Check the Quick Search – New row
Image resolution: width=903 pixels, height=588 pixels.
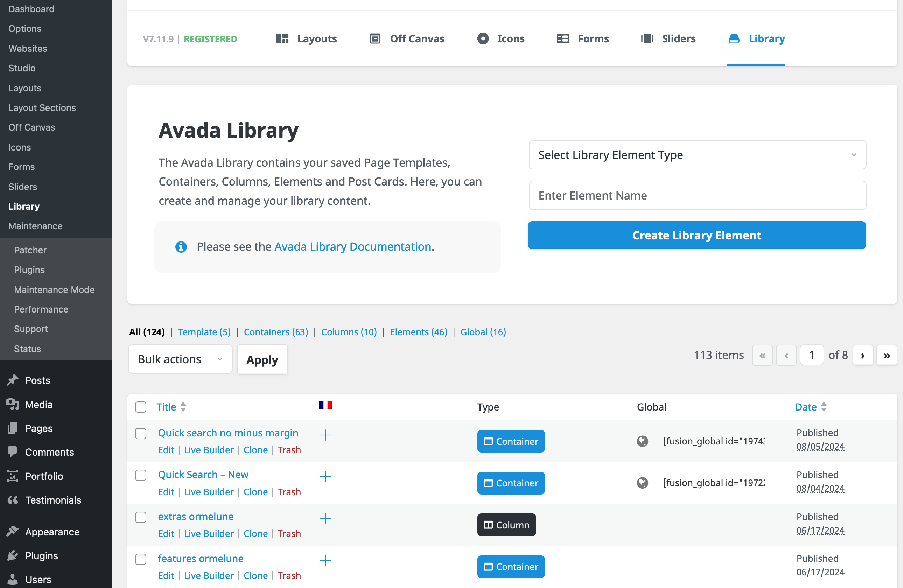pyautogui.click(x=141, y=475)
